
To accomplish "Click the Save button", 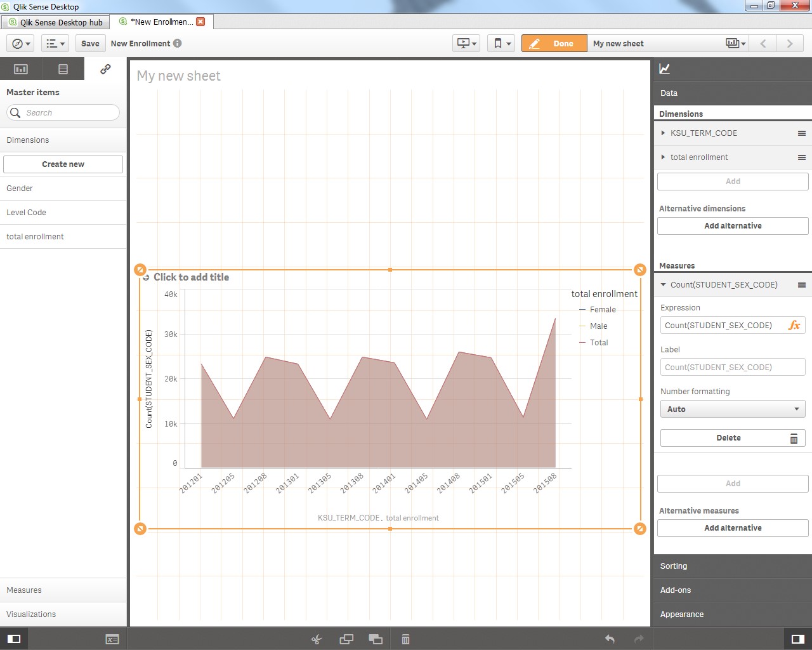I will [90, 44].
